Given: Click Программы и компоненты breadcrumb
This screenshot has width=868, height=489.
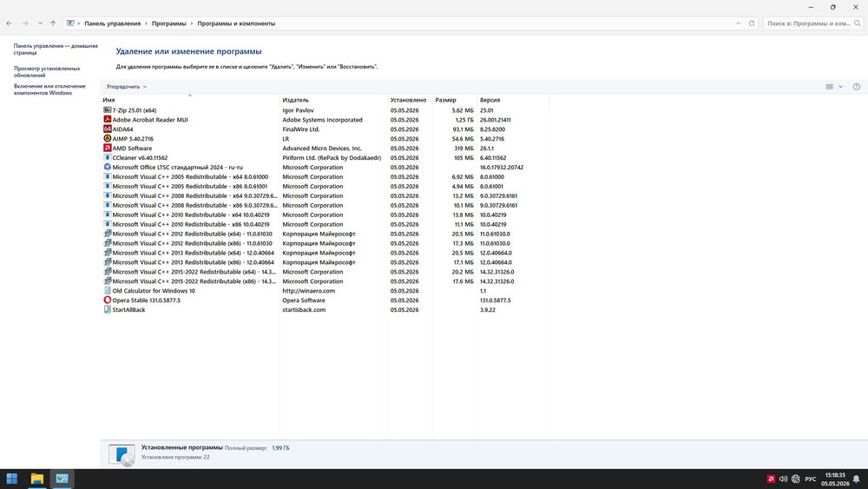Looking at the screenshot, I should click(236, 23).
